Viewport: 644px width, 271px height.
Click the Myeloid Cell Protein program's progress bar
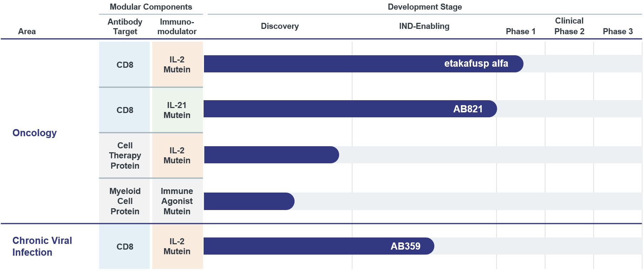249,201
